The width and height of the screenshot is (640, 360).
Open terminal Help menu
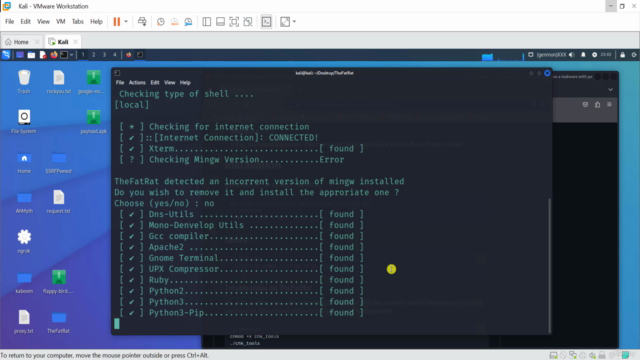point(185,82)
